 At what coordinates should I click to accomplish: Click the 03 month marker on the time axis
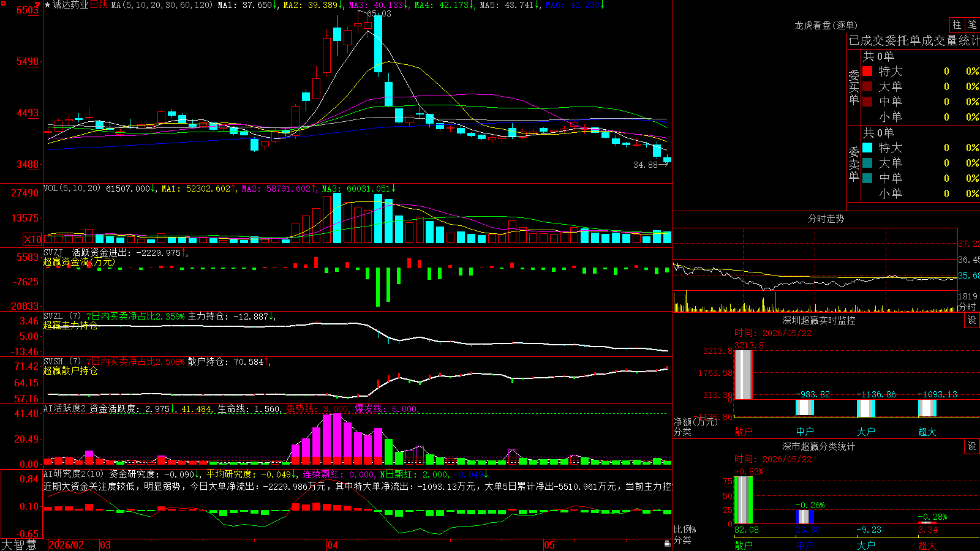[x=105, y=545]
